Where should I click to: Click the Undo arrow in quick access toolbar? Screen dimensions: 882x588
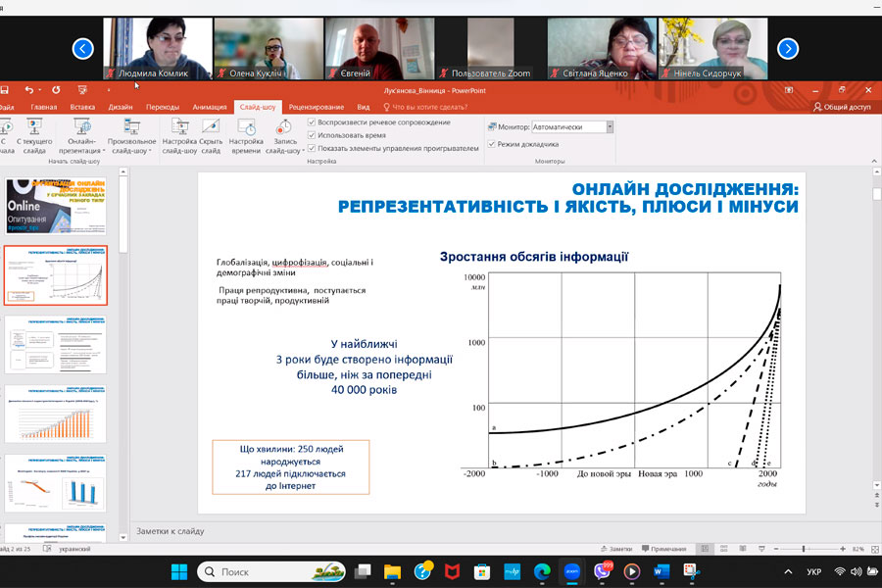pos(29,89)
